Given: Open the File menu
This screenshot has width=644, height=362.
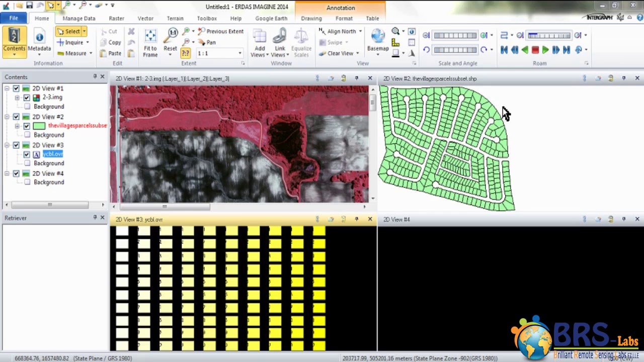Looking at the screenshot, I should click(14, 18).
